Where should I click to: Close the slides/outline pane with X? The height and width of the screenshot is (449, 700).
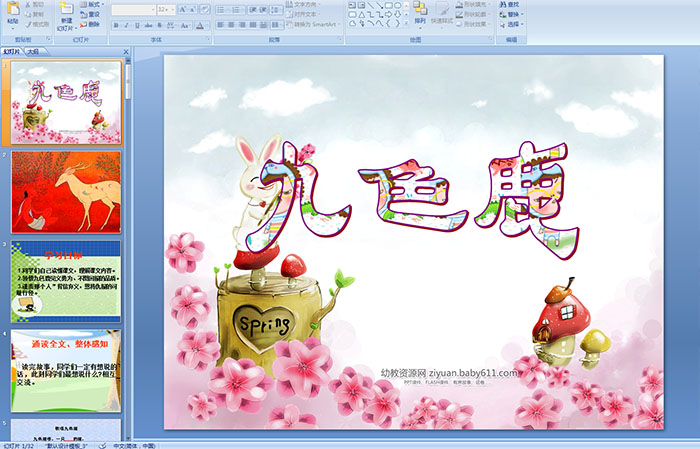pyautogui.click(x=126, y=52)
